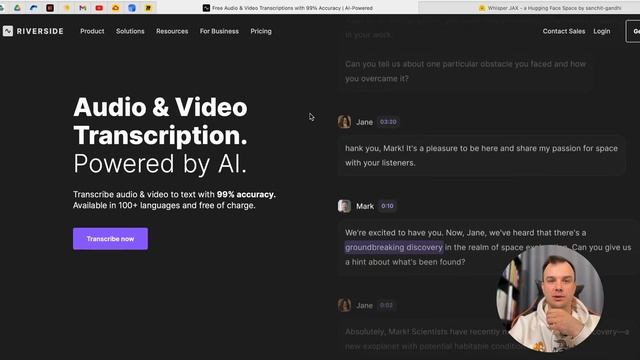This screenshot has height=360, width=640.
Task: Click the Login link
Action: pyautogui.click(x=602, y=31)
